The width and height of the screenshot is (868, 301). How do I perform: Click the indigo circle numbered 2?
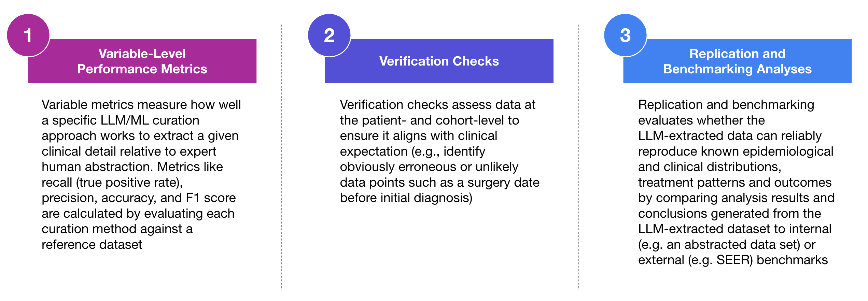coord(329,35)
